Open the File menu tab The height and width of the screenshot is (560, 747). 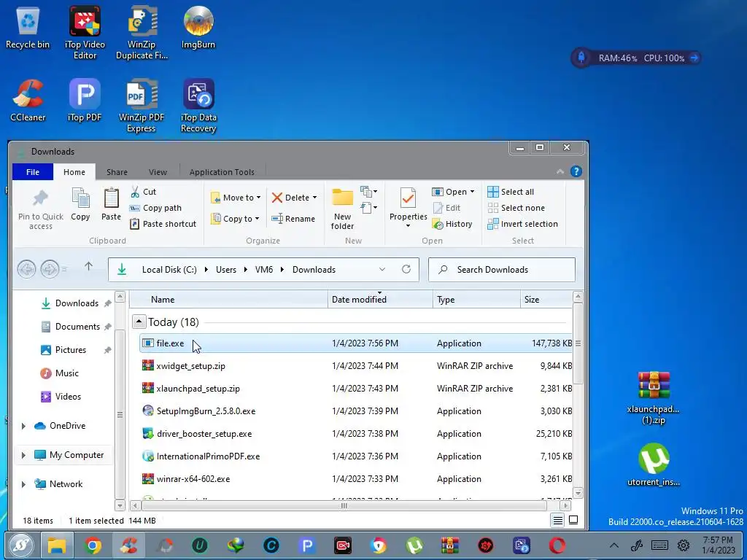(x=33, y=172)
